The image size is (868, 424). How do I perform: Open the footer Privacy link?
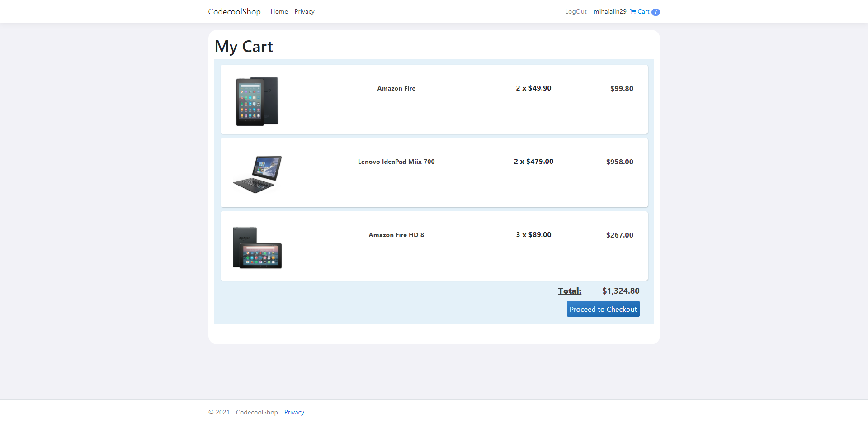[294, 412]
